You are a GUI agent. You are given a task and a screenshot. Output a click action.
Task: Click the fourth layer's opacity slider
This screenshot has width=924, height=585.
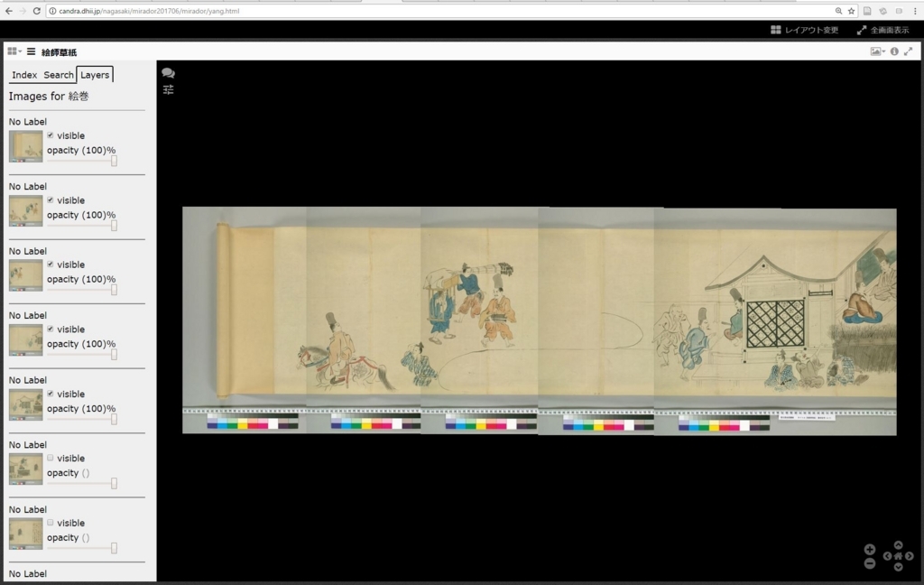coord(82,355)
